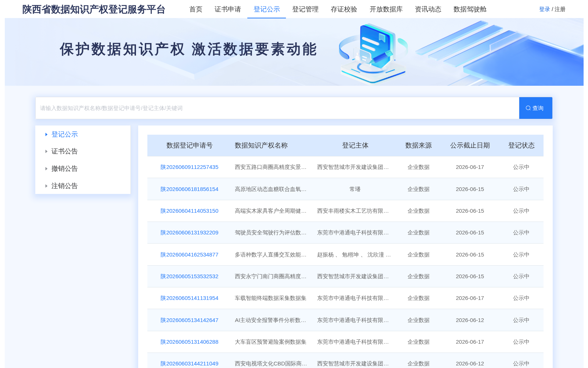This screenshot has height=368, width=588.
Task: Click 公示中 status in 常璠 row
Action: pyautogui.click(x=521, y=189)
